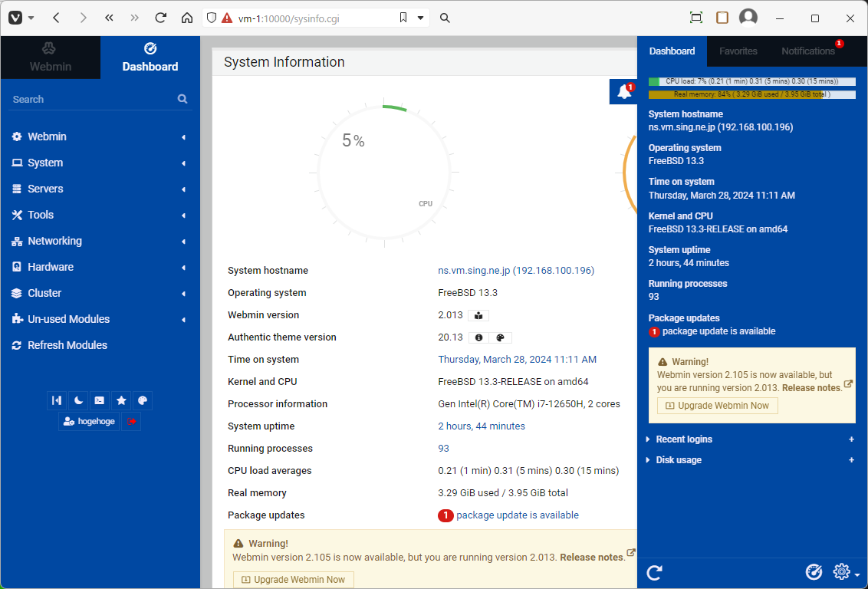This screenshot has height=589, width=868.
Task: Click the browser search magnifier icon
Action: pos(445,18)
